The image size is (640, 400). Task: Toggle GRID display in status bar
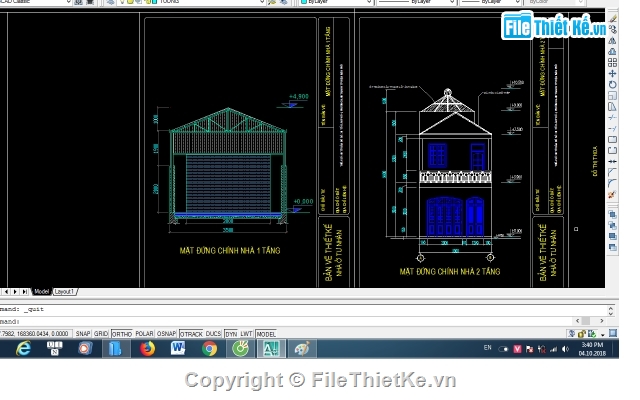pos(101,334)
